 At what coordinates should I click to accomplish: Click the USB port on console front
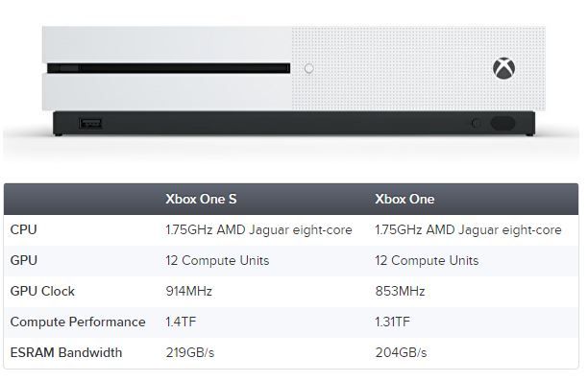click(x=90, y=123)
